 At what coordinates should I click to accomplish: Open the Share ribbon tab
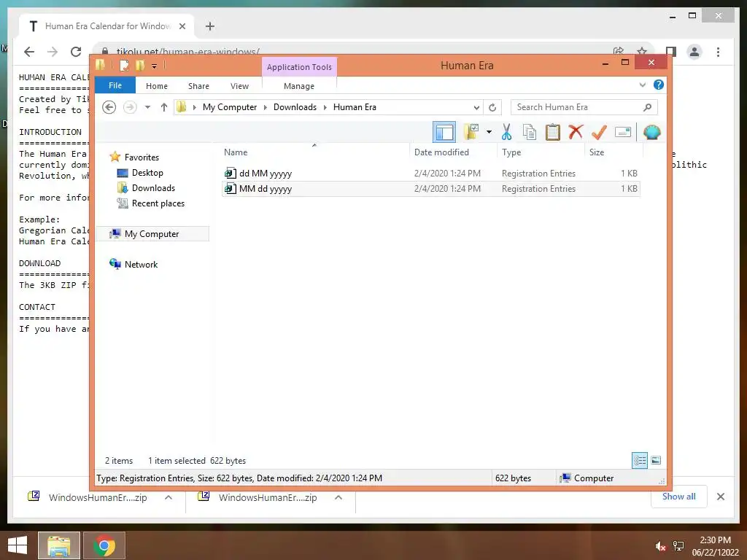[198, 86]
